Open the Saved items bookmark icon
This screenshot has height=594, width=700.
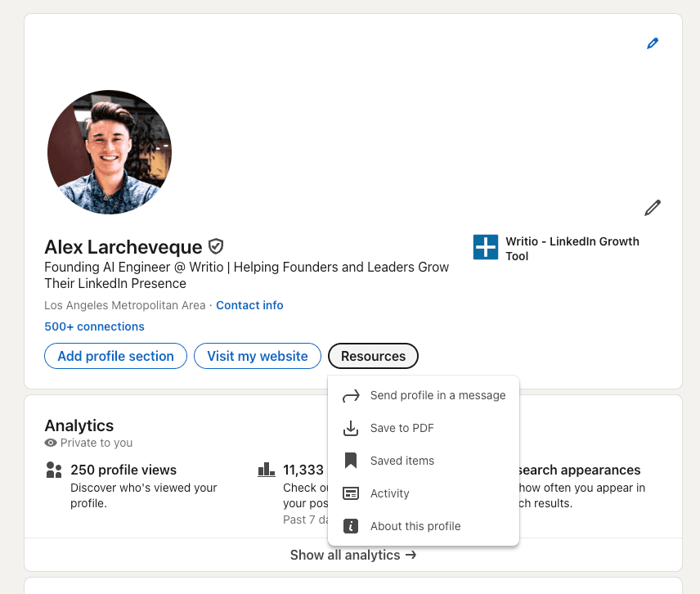click(352, 461)
